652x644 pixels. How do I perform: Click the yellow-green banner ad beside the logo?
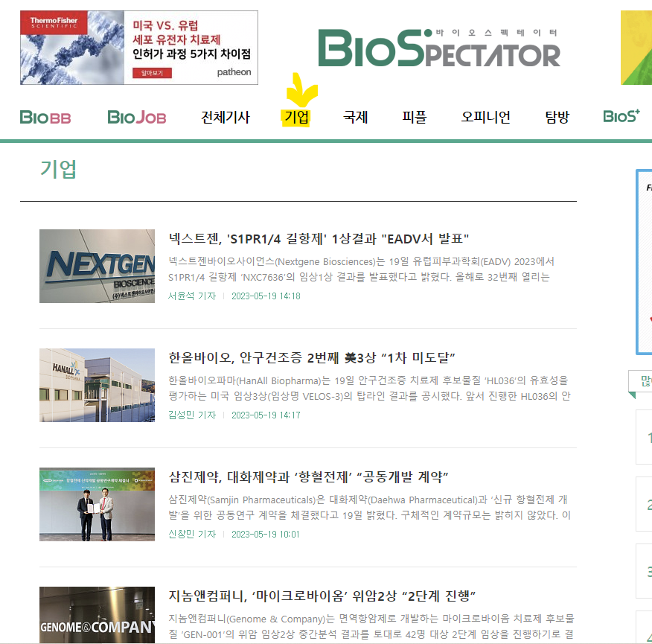[x=636, y=48]
